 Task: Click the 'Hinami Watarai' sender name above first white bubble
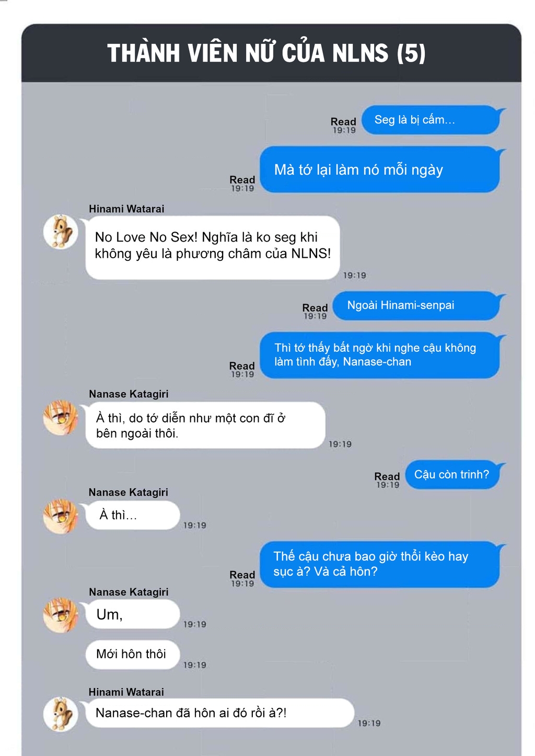click(126, 209)
